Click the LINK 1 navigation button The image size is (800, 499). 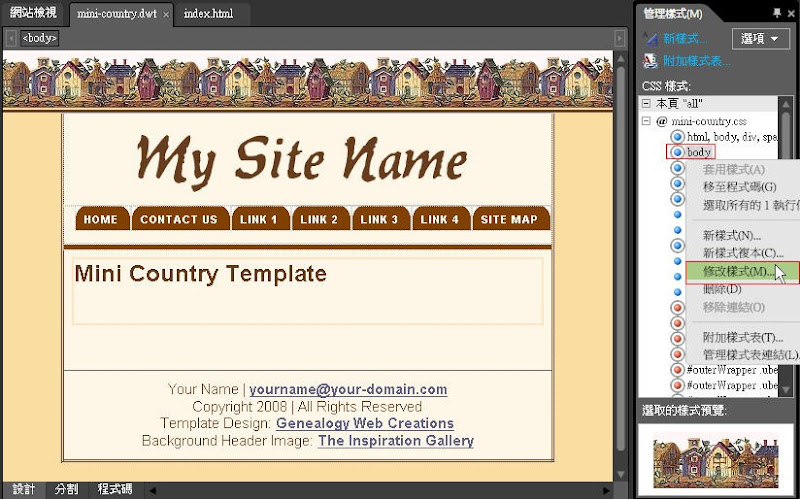pos(261,218)
